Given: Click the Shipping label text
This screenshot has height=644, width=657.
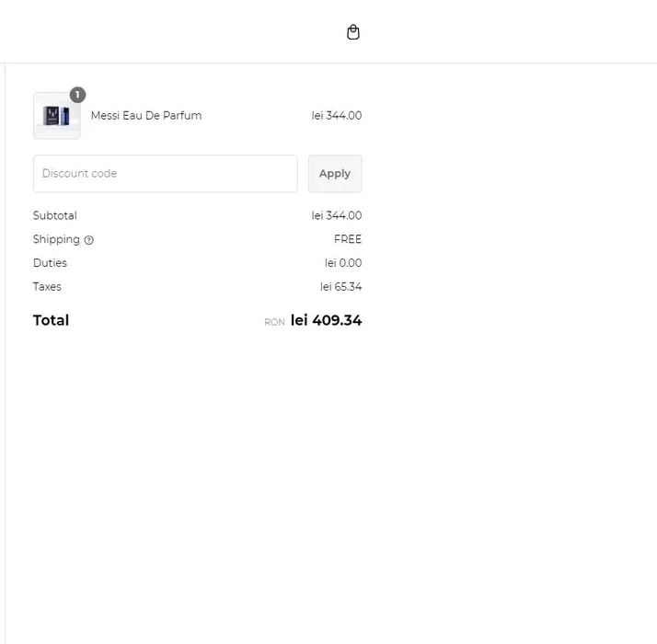Looking at the screenshot, I should [56, 239].
